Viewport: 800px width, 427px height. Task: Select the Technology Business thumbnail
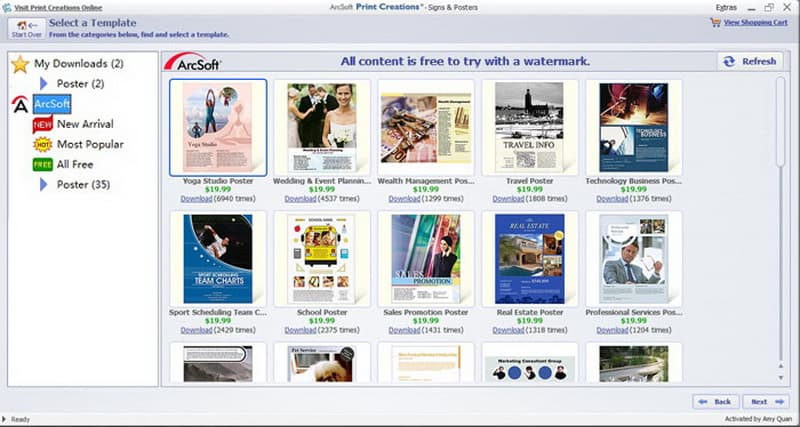[634, 128]
